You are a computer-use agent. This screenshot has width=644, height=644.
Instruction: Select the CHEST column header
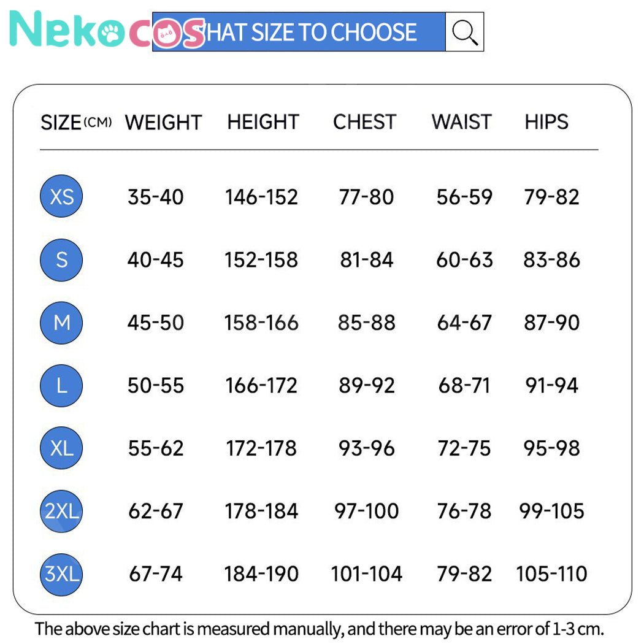[x=364, y=121]
